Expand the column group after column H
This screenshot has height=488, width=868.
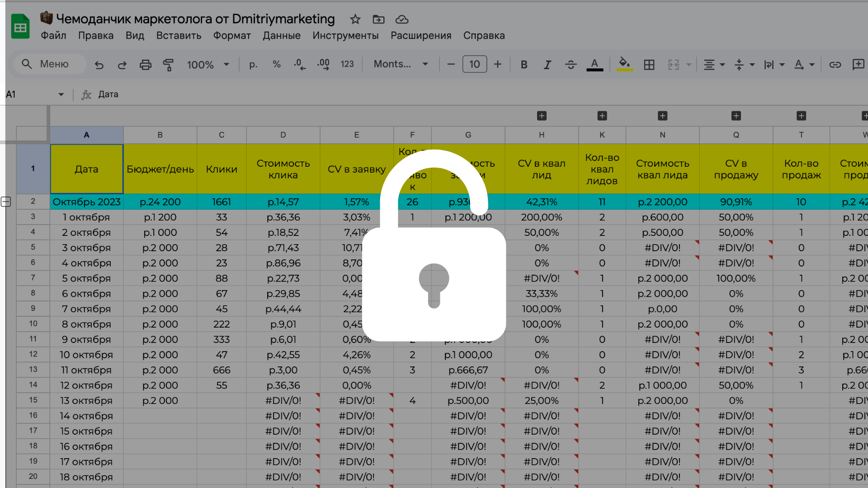pos(542,116)
